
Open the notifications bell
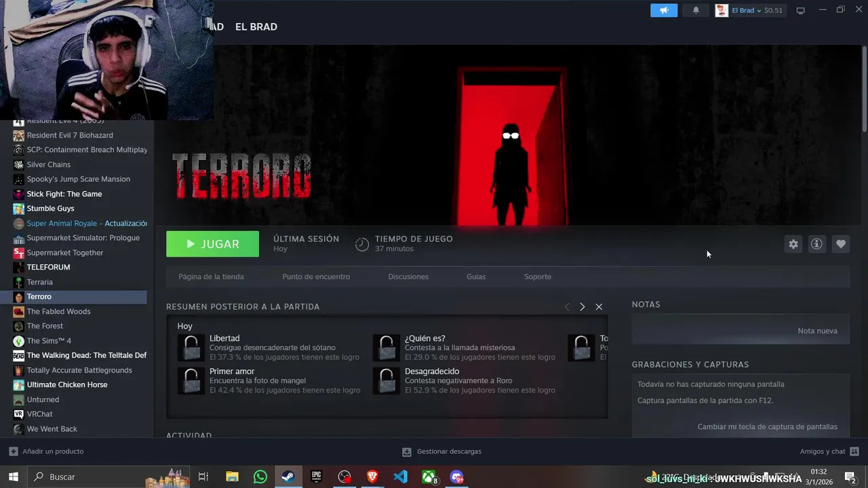coord(696,10)
